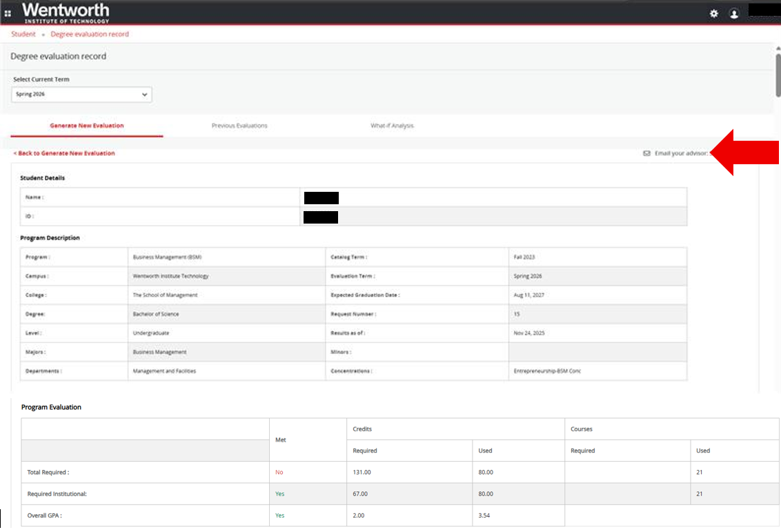Click the chevron arrow on Spring 2026 dropdown
Screen dimensions: 781x532
pyautogui.click(x=144, y=95)
